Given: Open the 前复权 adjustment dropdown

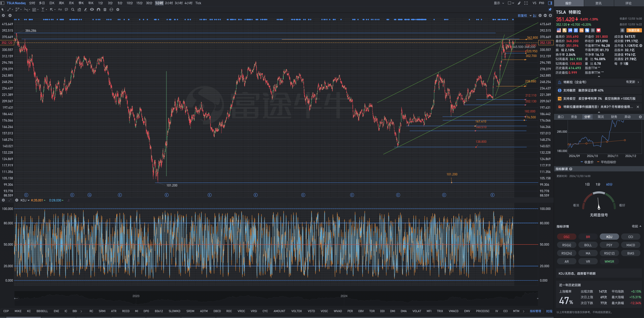Looking at the screenshot, I should pos(525,15).
